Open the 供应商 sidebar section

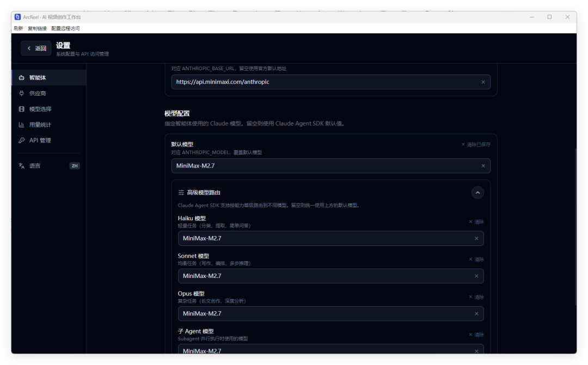pos(49,94)
